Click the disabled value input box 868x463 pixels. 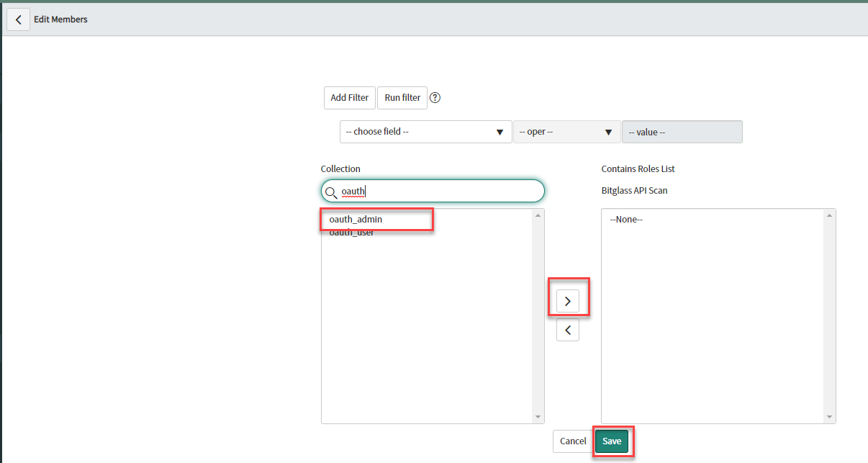pos(682,132)
